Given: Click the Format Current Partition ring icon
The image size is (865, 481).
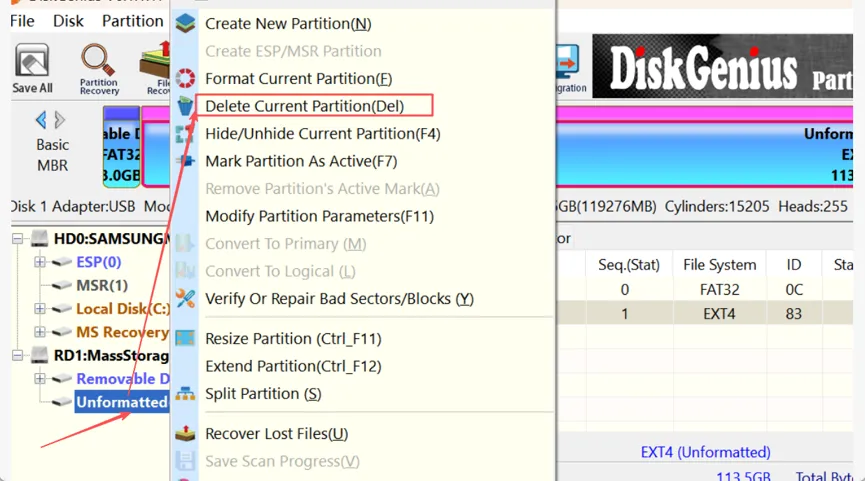Looking at the screenshot, I should pyautogui.click(x=185, y=78).
